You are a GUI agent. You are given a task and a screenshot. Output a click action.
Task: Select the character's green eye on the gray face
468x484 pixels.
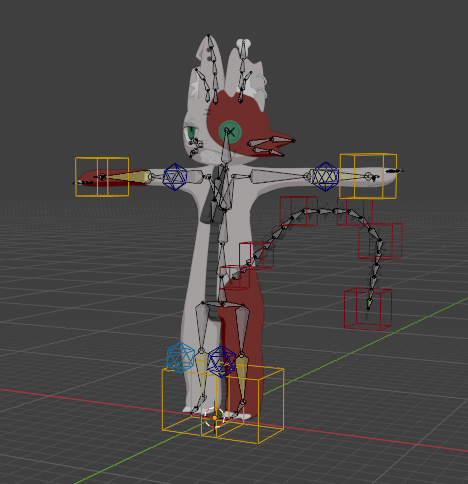click(191, 133)
